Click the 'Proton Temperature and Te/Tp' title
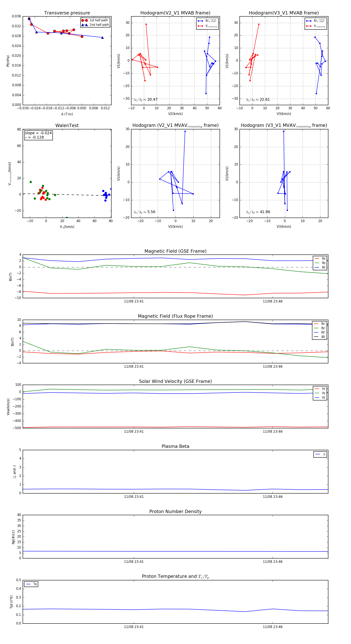The height and width of the screenshot is (644, 351). [x=175, y=576]
